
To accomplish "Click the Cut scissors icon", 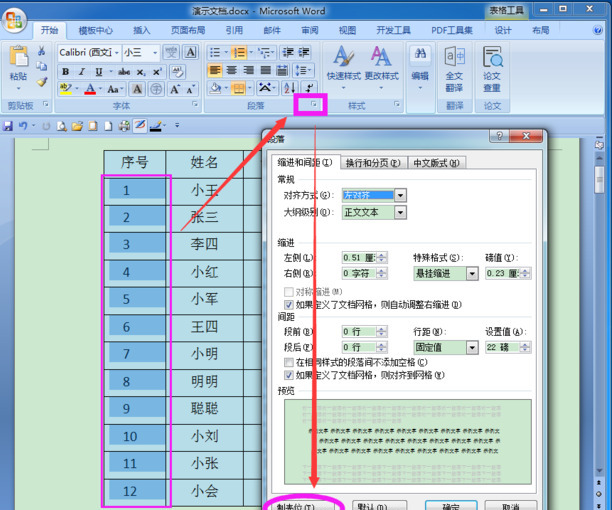I will 41,51.
